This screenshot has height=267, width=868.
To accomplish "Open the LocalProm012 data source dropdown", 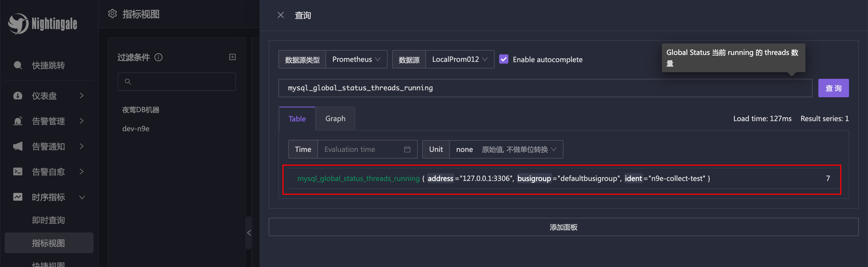I will pyautogui.click(x=460, y=59).
